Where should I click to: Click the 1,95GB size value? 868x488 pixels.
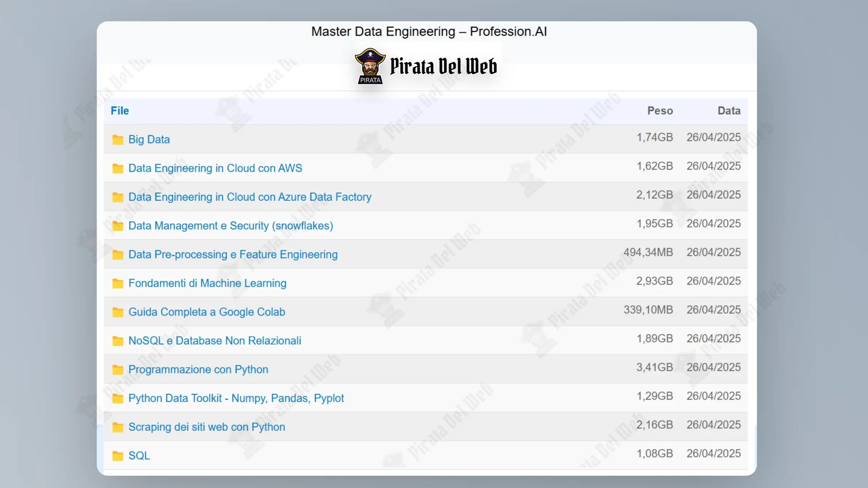(655, 223)
